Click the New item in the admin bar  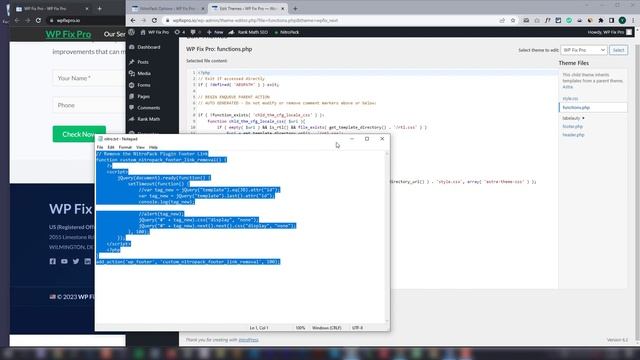215,32
